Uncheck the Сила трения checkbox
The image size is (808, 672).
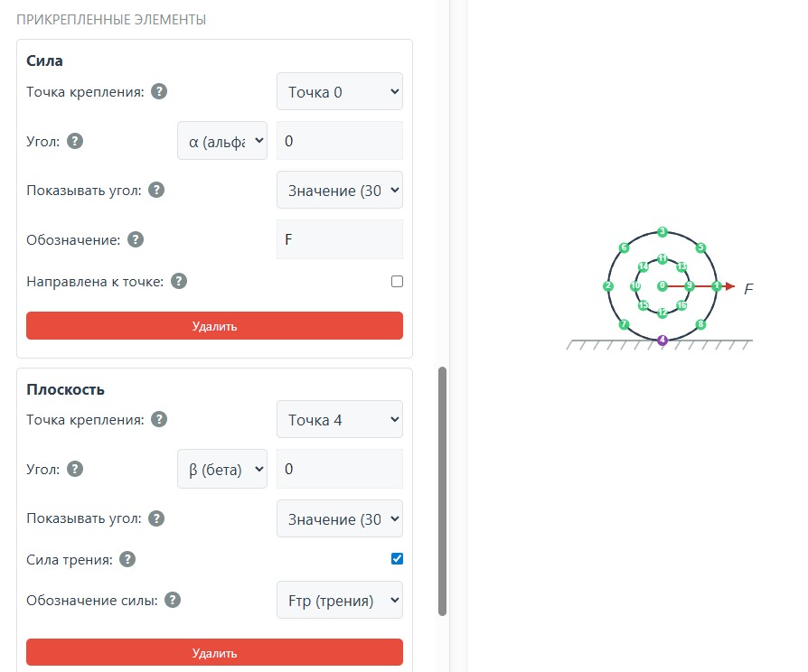[397, 559]
